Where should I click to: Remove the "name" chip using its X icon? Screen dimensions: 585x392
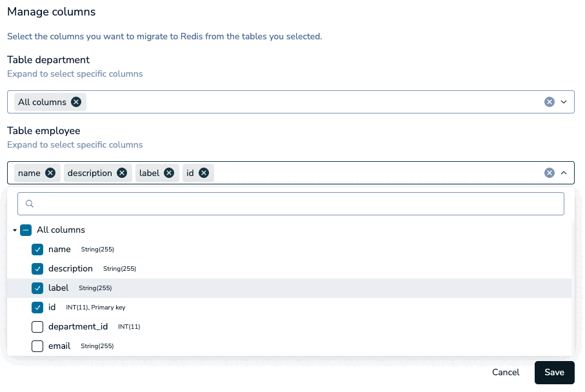pyautogui.click(x=51, y=173)
